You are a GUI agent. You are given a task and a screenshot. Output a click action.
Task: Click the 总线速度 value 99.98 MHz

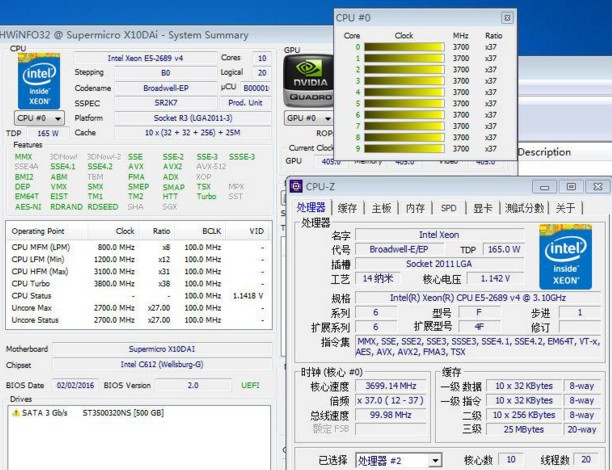pos(391,415)
